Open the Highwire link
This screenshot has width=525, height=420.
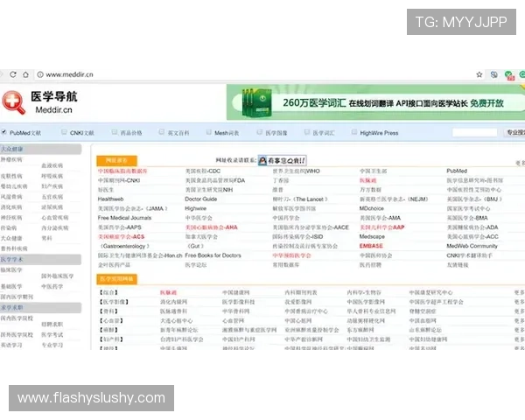point(195,208)
